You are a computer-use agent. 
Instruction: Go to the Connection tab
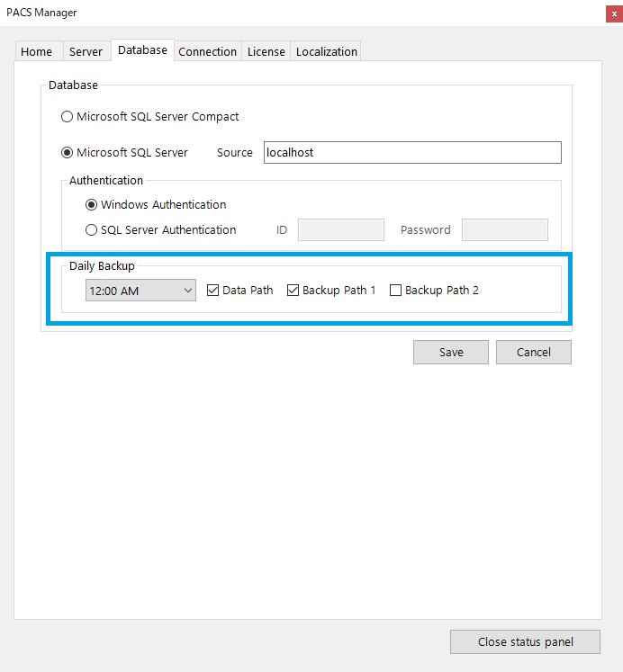pos(208,51)
